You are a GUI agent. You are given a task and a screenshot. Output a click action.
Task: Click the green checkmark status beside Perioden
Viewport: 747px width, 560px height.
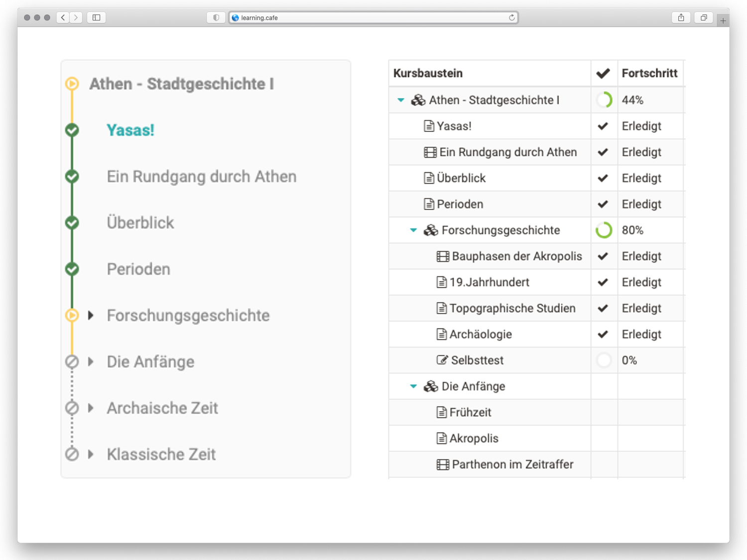(72, 269)
